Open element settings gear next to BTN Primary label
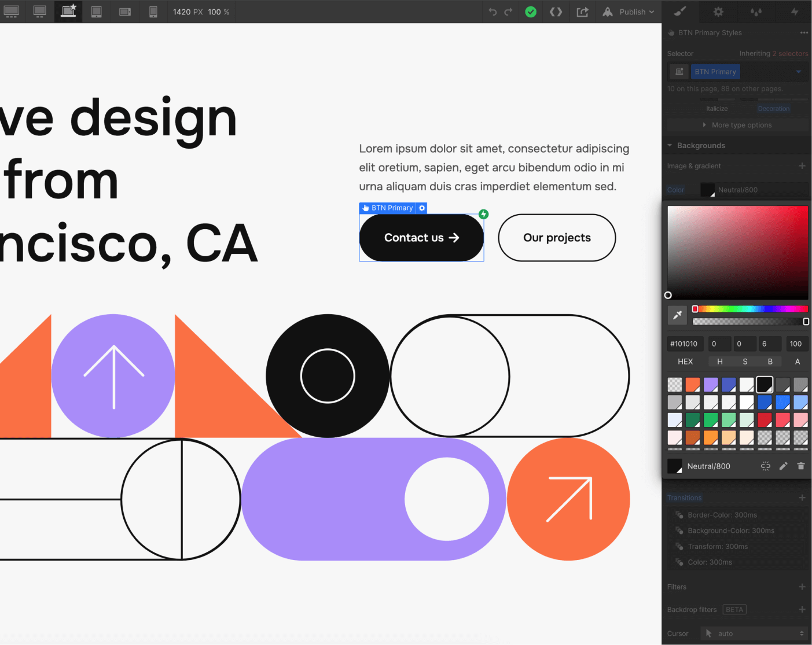 [422, 208]
